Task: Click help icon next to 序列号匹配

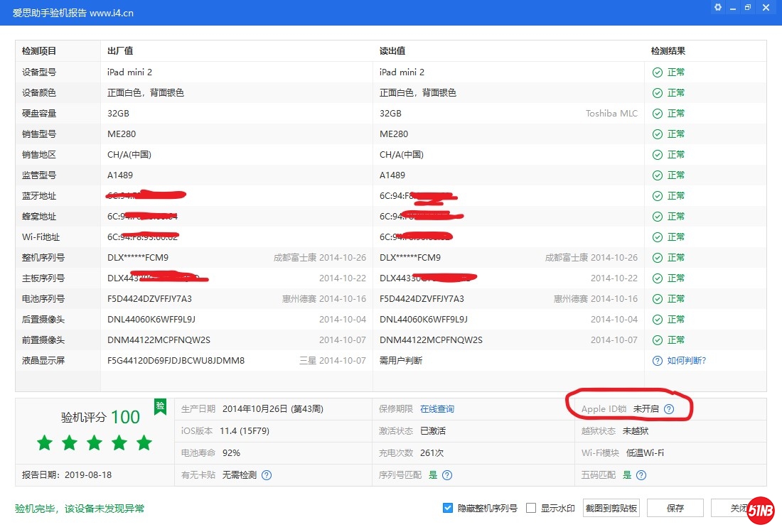Action: 447,475
